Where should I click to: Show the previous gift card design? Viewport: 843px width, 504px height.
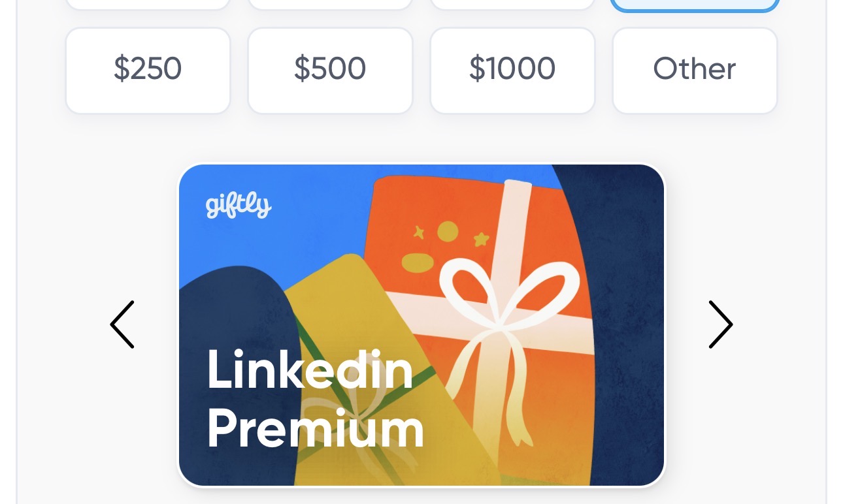[x=122, y=324]
